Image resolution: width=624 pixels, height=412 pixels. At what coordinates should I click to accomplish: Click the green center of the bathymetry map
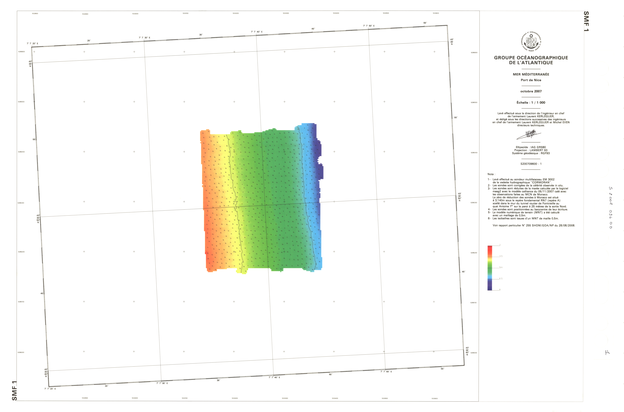pos(268,200)
